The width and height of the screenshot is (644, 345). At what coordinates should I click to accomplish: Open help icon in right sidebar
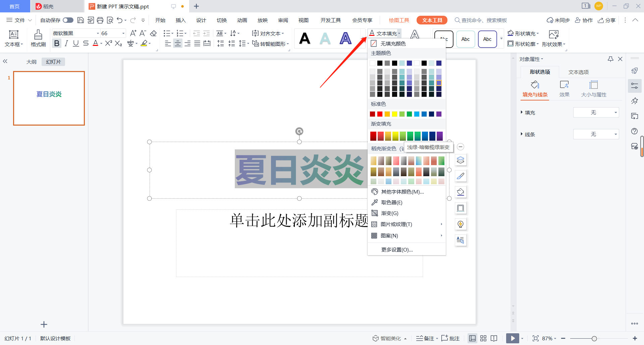634,131
